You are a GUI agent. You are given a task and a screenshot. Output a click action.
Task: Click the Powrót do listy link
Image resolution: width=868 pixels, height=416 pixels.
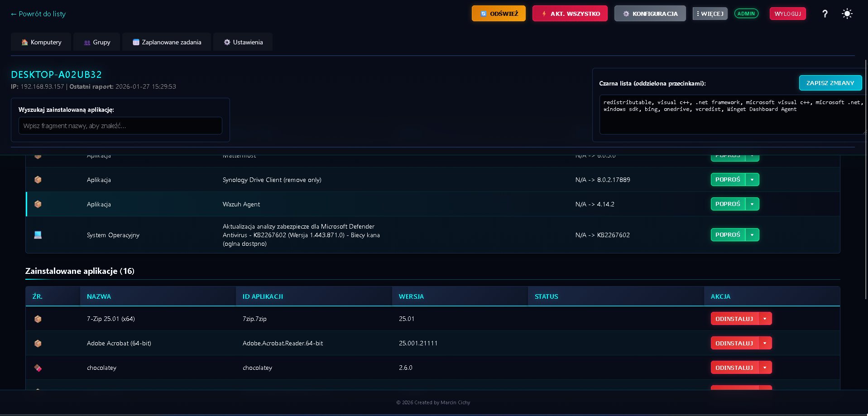pyautogui.click(x=38, y=14)
